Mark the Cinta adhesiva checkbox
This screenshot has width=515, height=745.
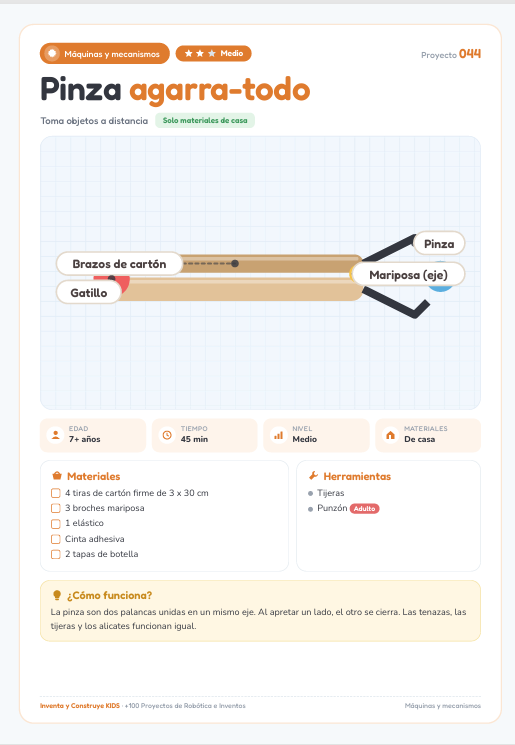56,539
